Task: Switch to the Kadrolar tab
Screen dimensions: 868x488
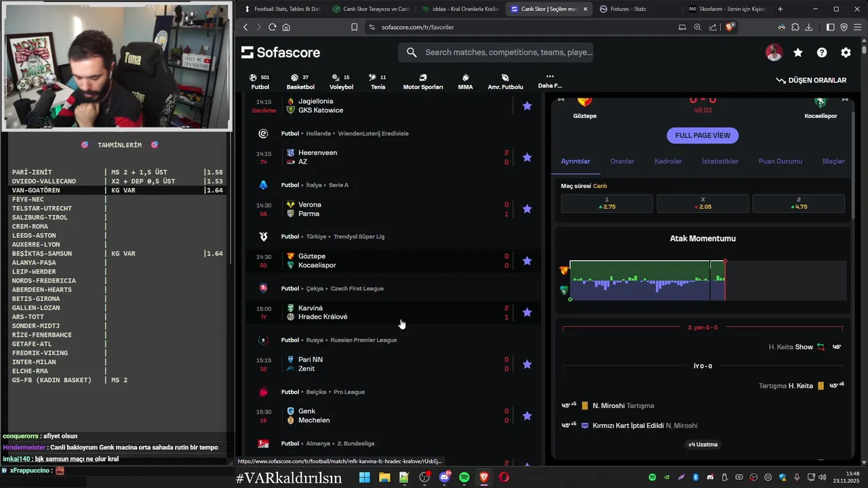Action: coord(668,161)
